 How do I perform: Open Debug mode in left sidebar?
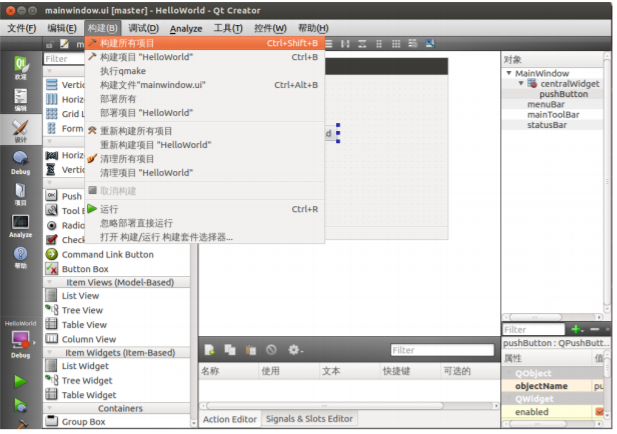click(20, 163)
